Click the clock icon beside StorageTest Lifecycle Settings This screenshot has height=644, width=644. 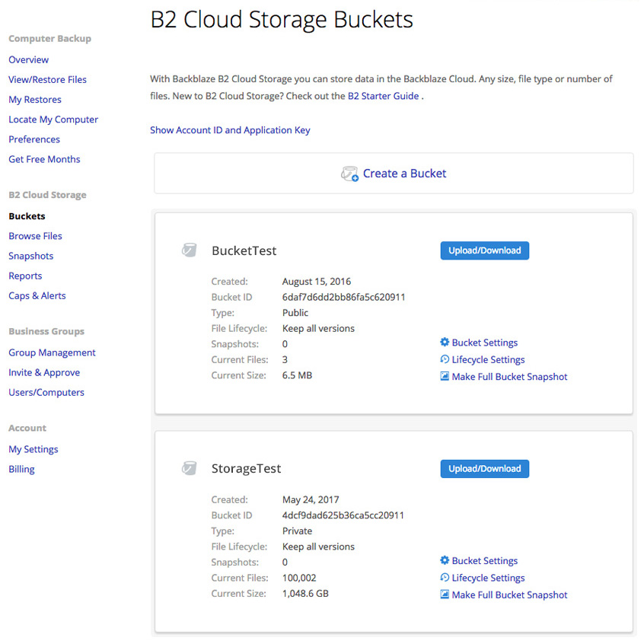click(x=445, y=578)
